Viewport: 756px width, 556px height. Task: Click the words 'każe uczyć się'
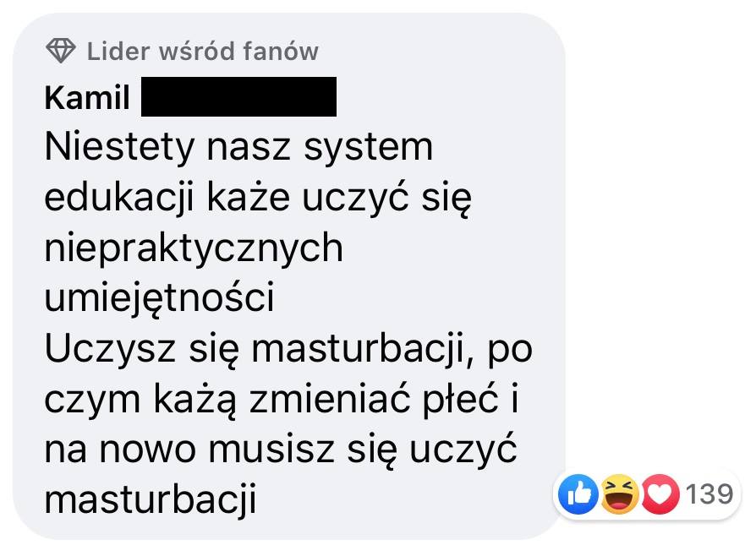(339, 198)
